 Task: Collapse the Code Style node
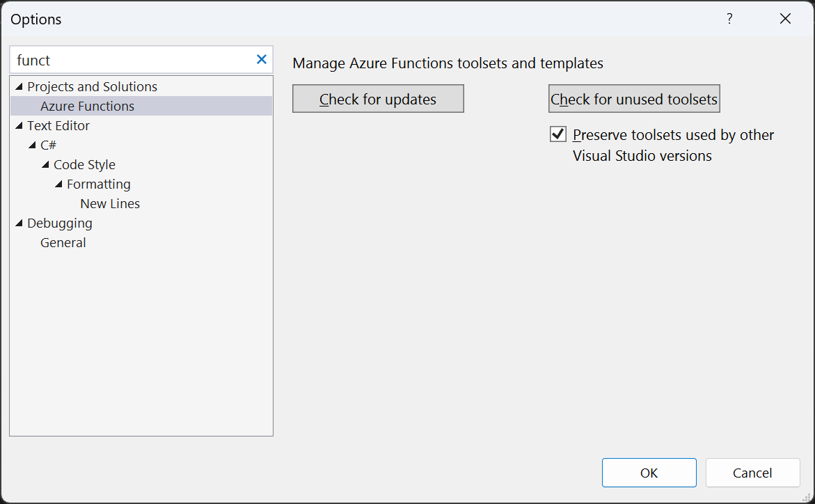click(45, 164)
